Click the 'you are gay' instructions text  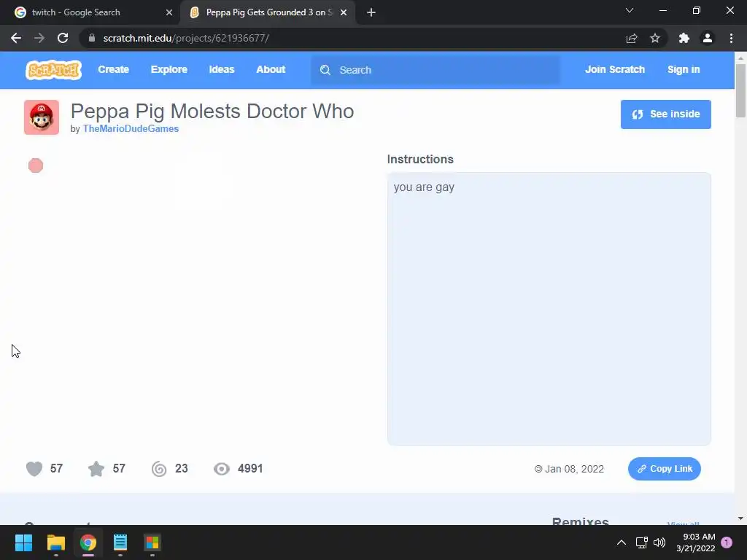point(424,187)
